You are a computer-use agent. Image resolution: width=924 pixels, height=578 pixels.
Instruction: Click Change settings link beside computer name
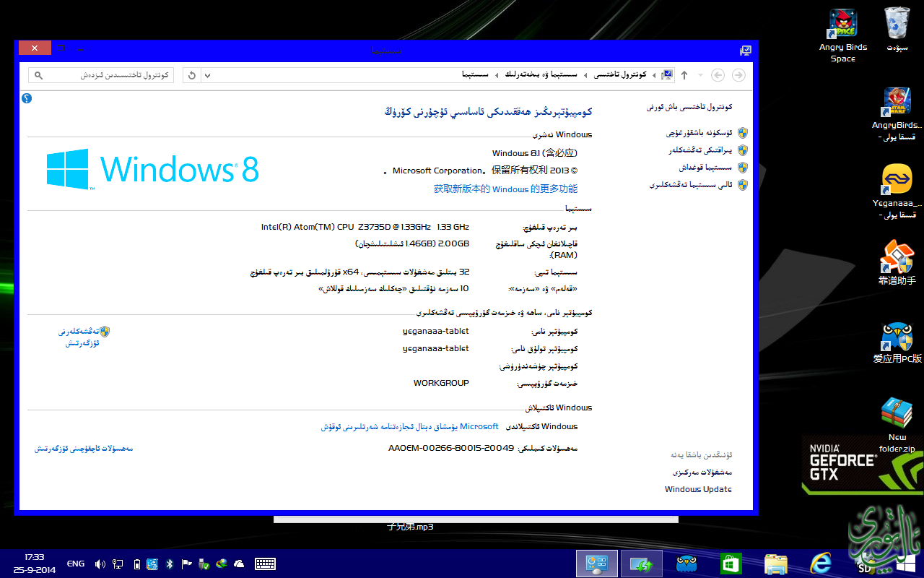tap(79, 337)
